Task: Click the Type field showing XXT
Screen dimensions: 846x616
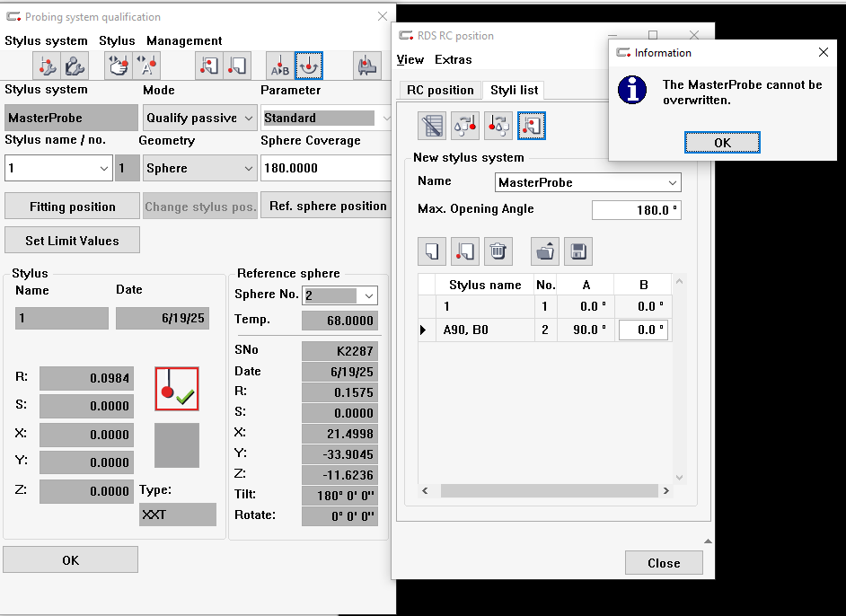Action: 178,515
